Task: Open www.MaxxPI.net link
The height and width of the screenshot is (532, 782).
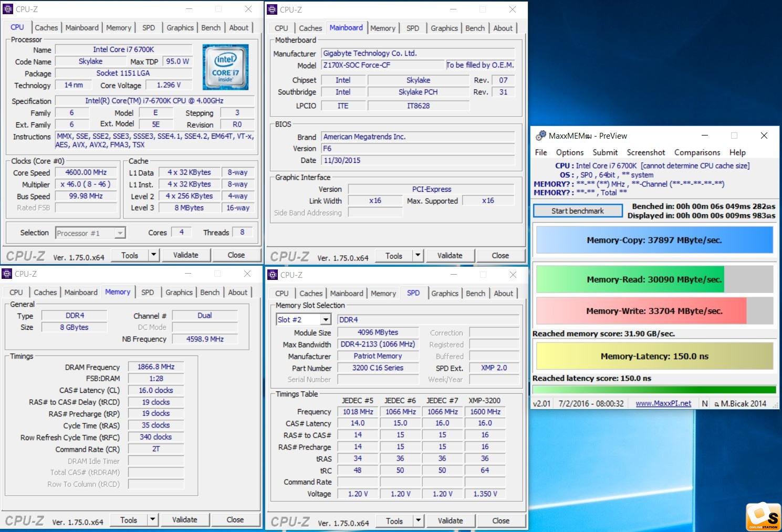Action: click(663, 403)
